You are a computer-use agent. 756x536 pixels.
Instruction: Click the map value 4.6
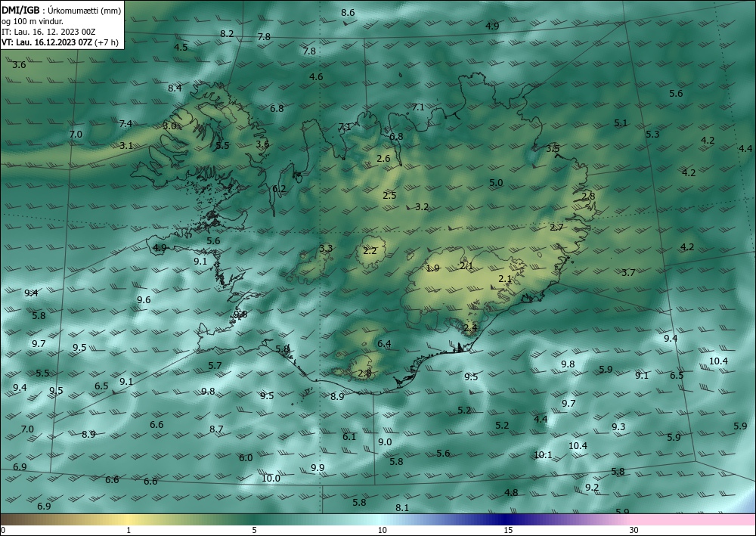click(x=316, y=76)
